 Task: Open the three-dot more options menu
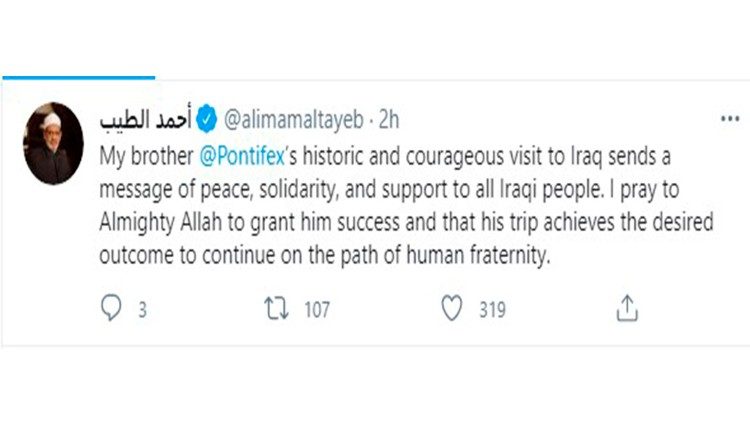[731, 119]
